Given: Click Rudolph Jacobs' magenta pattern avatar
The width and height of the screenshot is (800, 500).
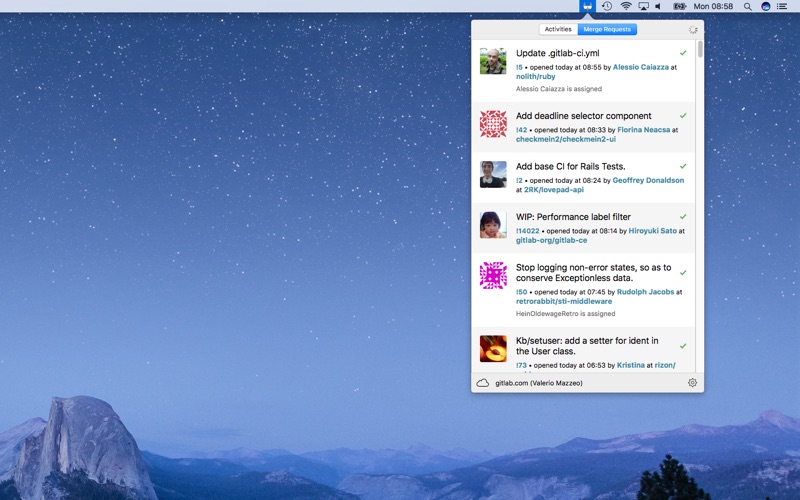Looking at the screenshot, I should (x=493, y=275).
